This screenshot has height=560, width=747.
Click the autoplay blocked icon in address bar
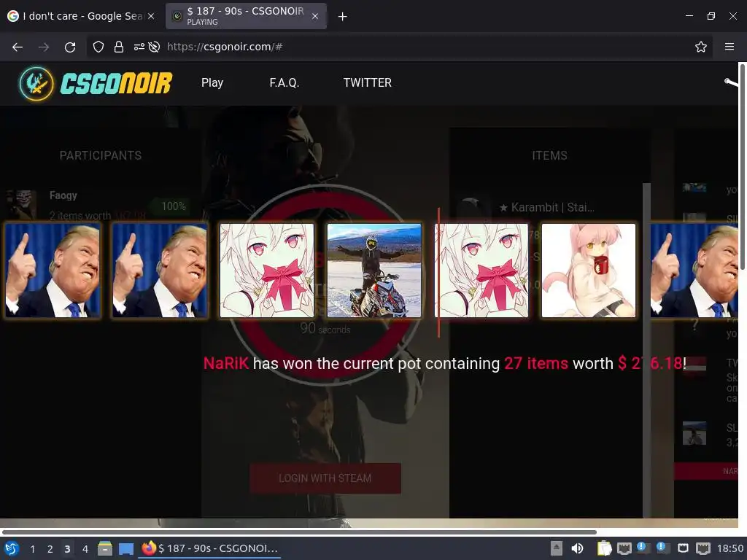[x=154, y=47]
